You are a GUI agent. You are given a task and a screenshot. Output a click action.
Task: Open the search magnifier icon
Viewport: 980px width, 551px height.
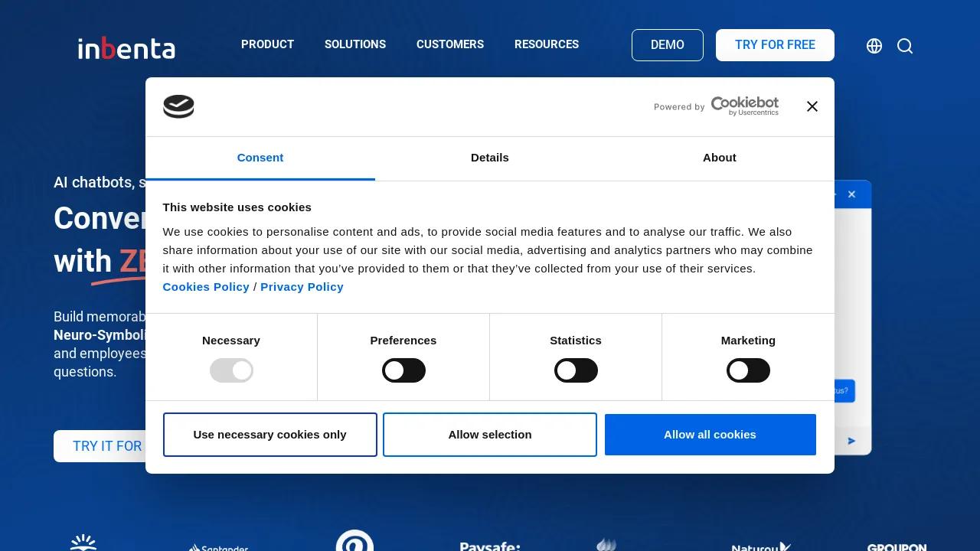[x=905, y=46]
